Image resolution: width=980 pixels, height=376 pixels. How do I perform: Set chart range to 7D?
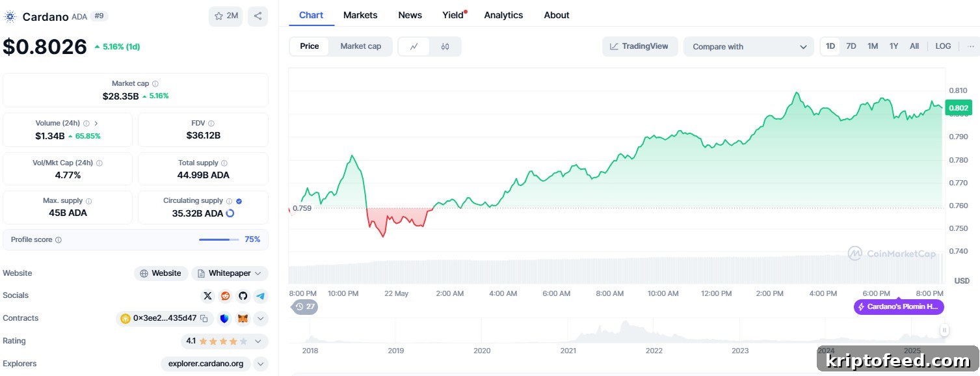click(x=851, y=46)
